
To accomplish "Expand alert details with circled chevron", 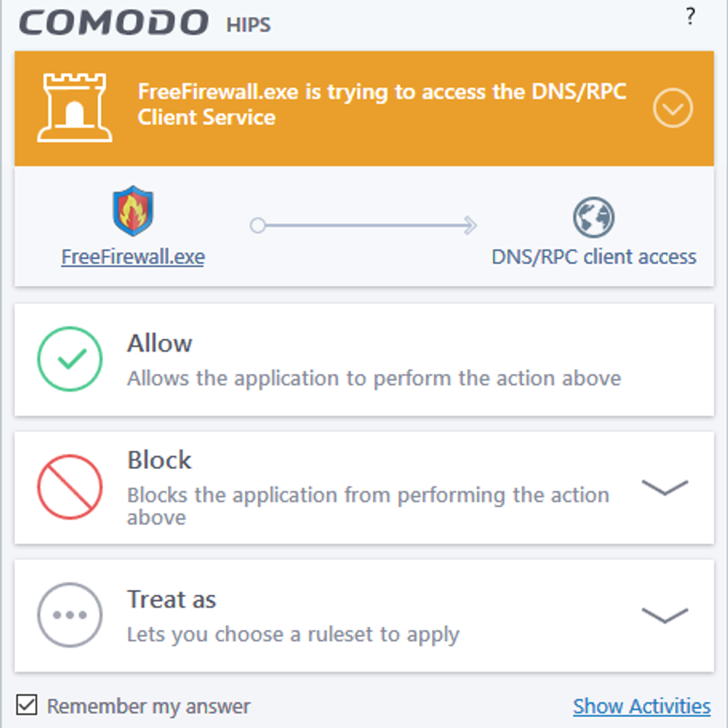I will tap(673, 108).
